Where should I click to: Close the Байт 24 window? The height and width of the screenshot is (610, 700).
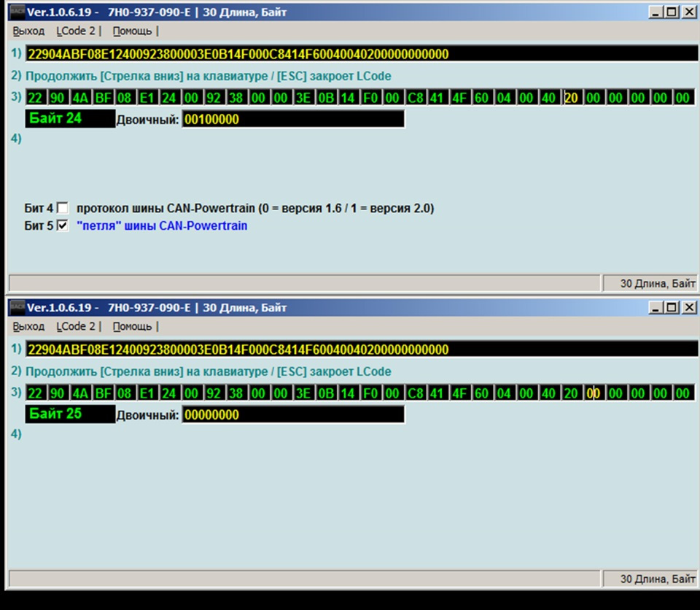pyautogui.click(x=689, y=12)
